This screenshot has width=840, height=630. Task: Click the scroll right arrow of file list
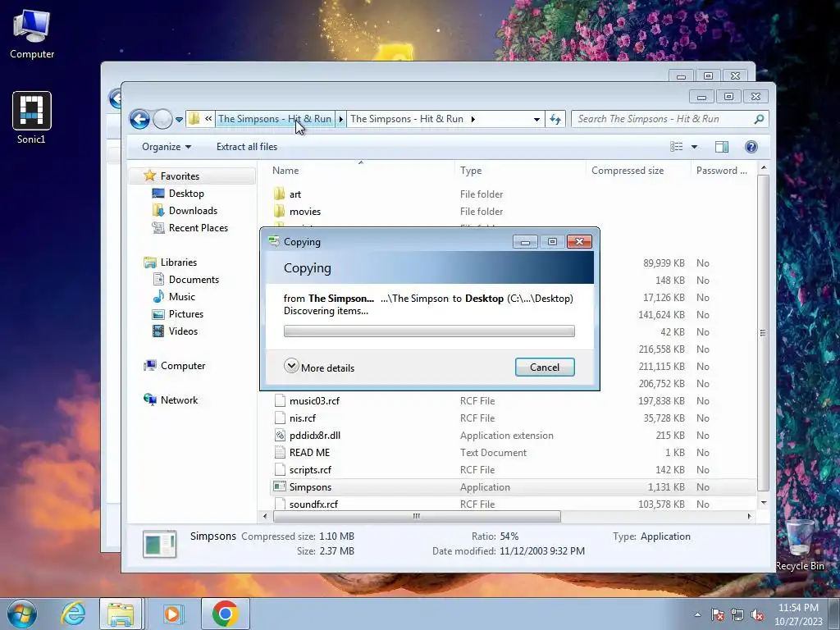tap(749, 517)
